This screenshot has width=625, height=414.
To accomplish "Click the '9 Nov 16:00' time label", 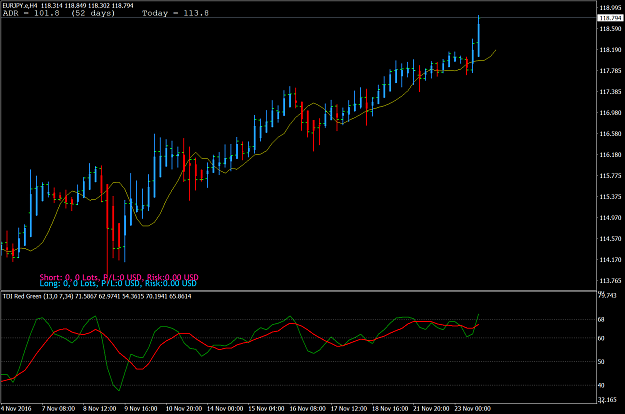I will coord(141,409).
